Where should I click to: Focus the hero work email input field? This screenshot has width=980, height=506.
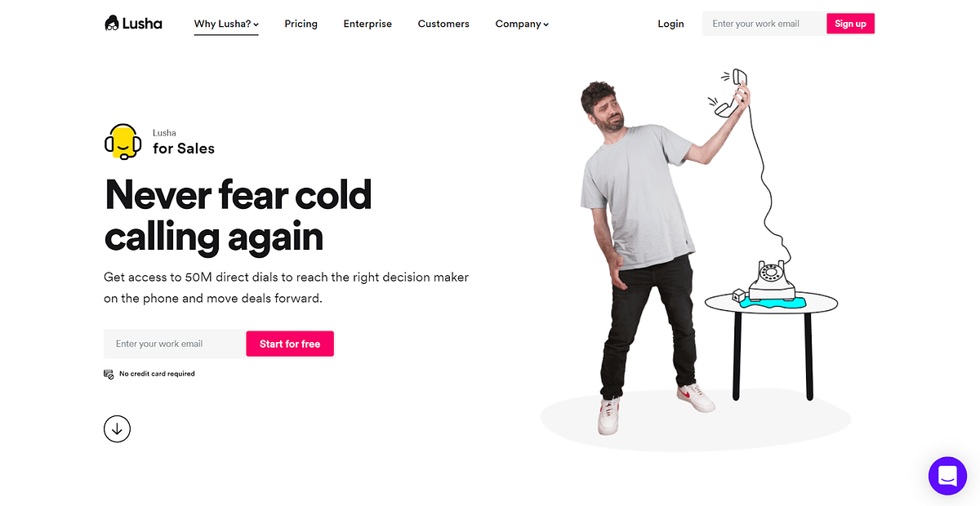click(x=175, y=344)
